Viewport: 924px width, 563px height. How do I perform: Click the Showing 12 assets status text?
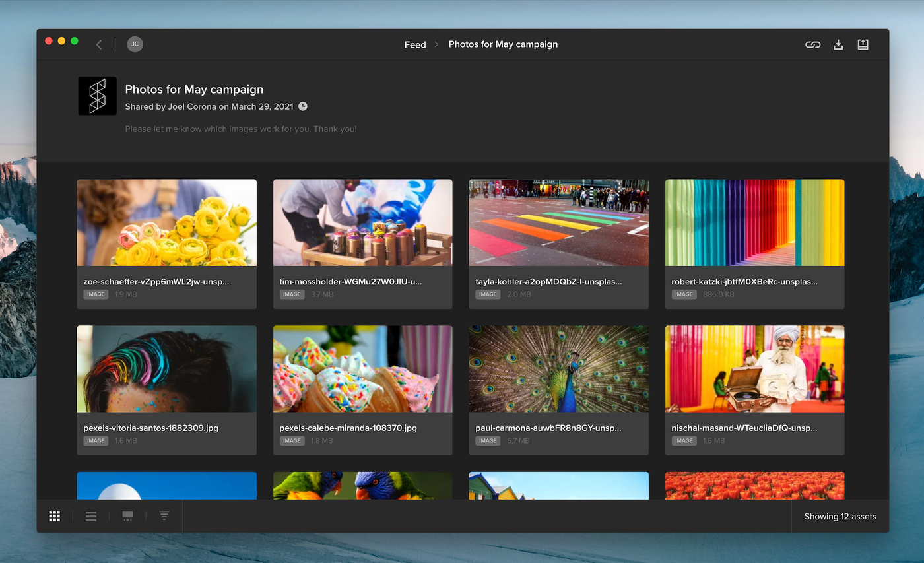[x=840, y=517]
